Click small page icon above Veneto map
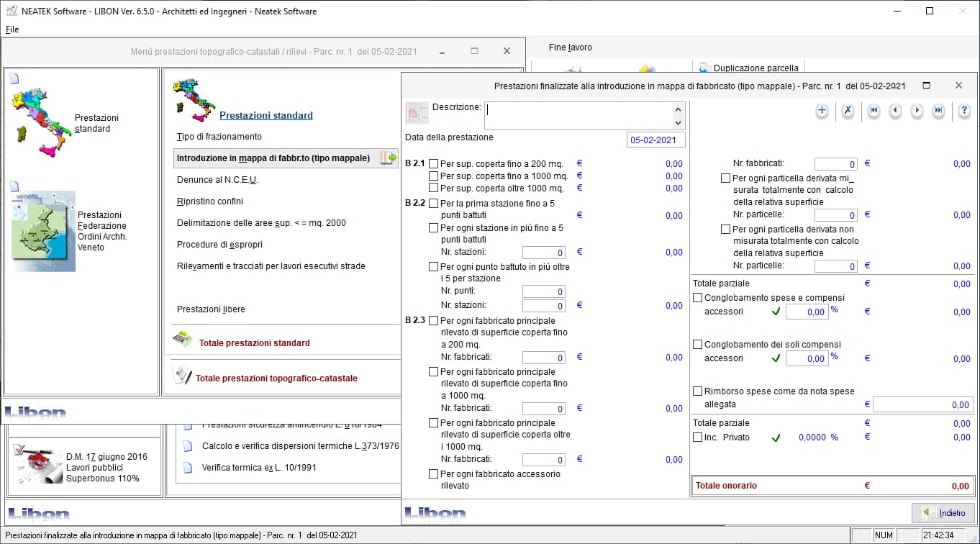The width and height of the screenshot is (980, 544). 14,186
